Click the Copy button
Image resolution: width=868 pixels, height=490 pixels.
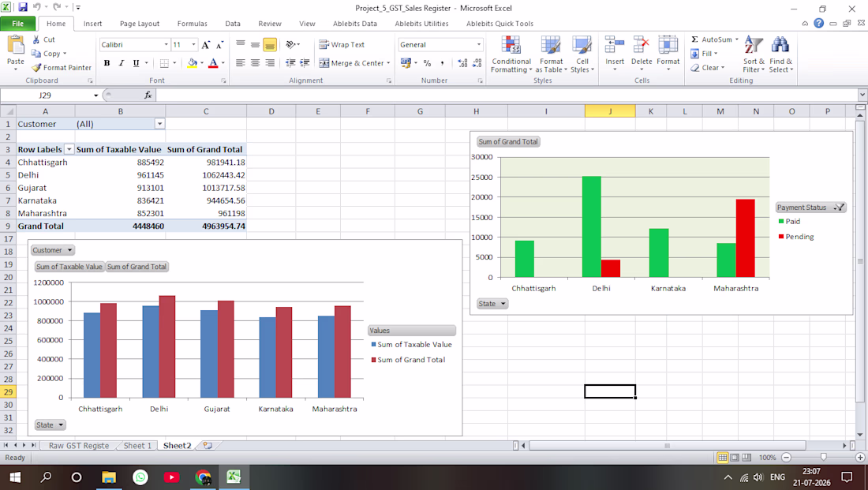[49, 54]
